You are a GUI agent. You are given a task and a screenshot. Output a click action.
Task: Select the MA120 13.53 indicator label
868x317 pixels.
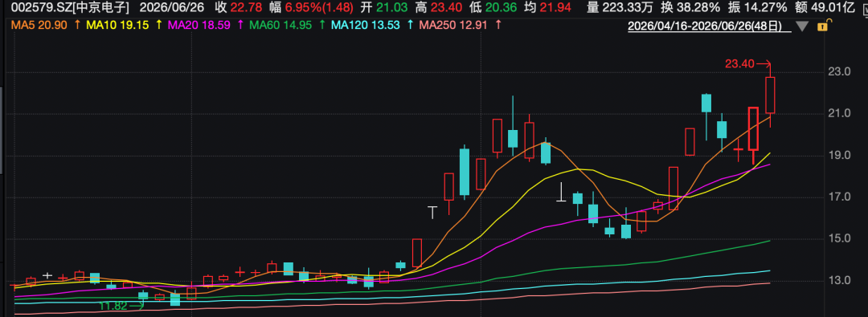[366, 26]
